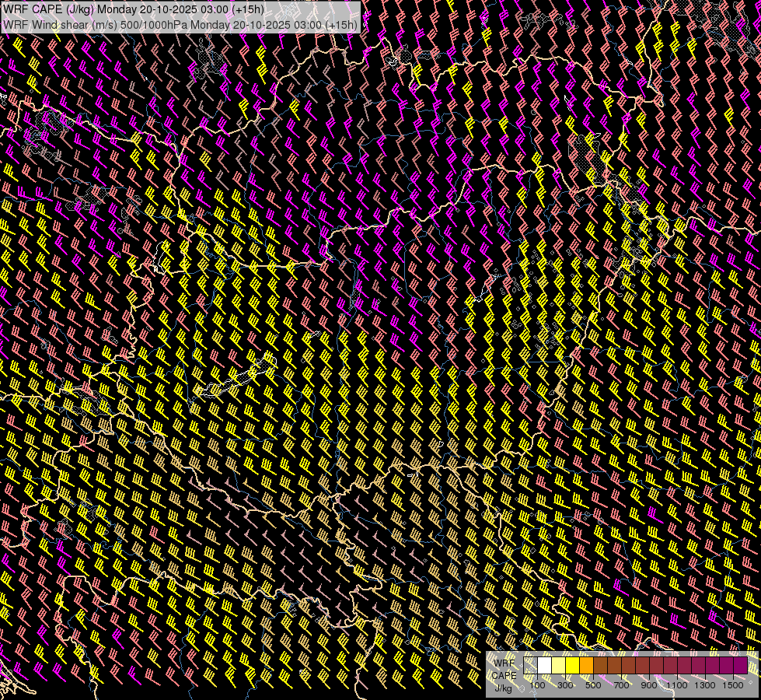This screenshot has height=700, width=761.
Task: Click the 1500 legend tick label
Action: (x=733, y=685)
